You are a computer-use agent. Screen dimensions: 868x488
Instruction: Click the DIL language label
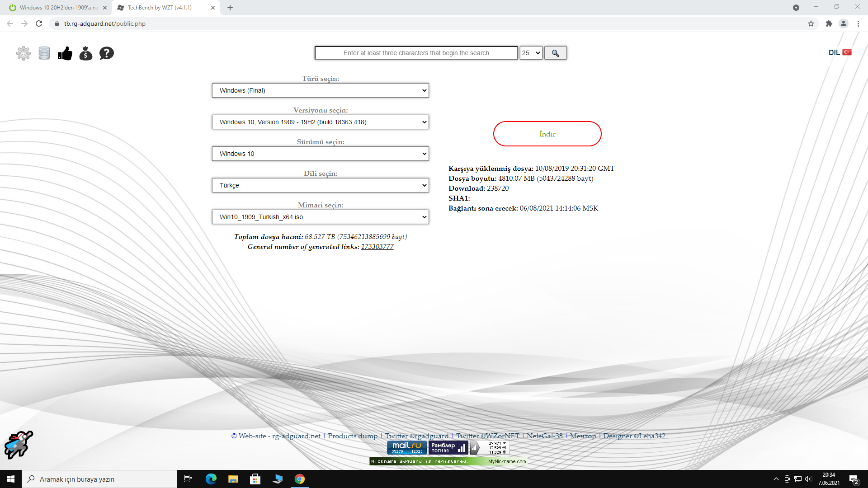[834, 52]
